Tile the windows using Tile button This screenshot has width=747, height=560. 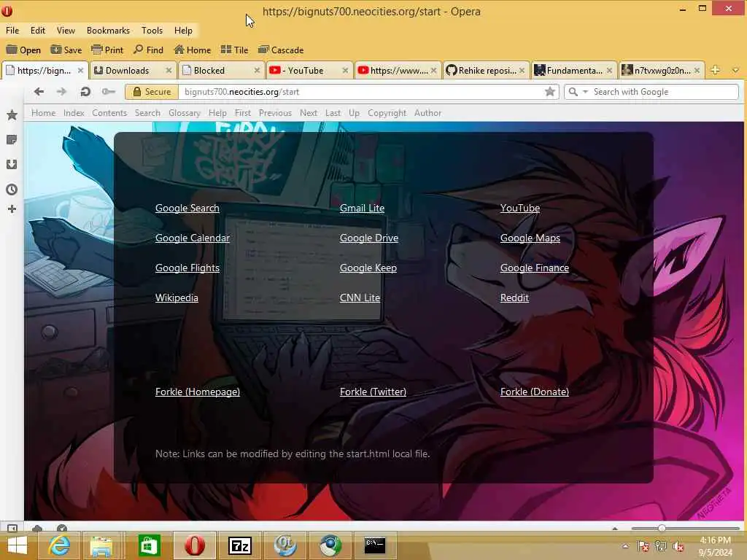pos(234,50)
